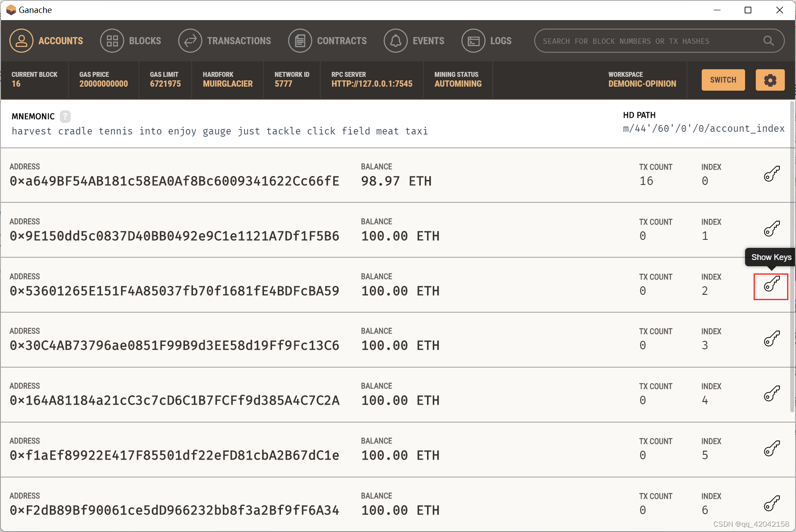Click the 98.97 ETH balance

pyautogui.click(x=396, y=181)
